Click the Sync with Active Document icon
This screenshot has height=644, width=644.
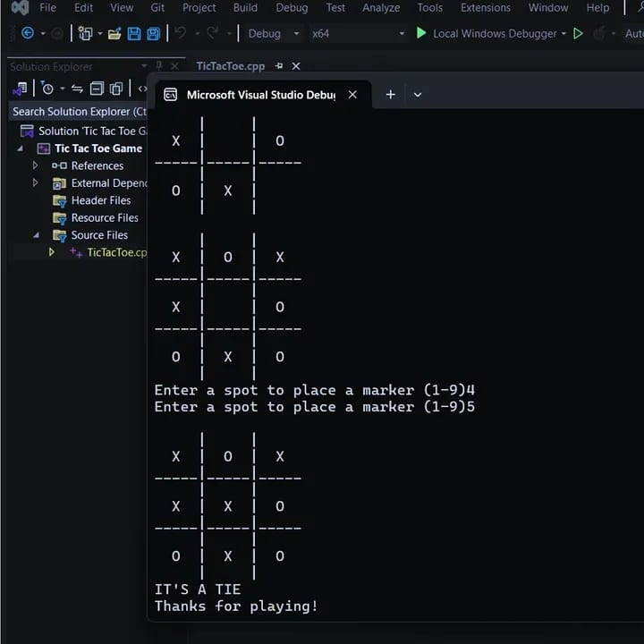(77, 89)
